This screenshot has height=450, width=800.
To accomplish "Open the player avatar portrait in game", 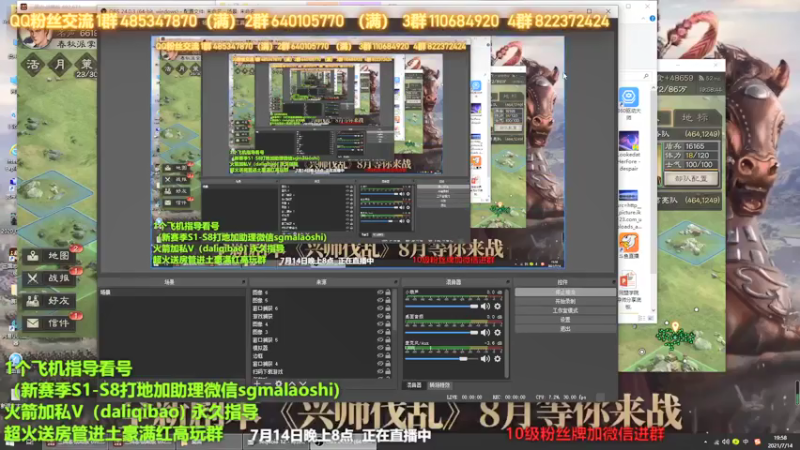I will 36,37.
